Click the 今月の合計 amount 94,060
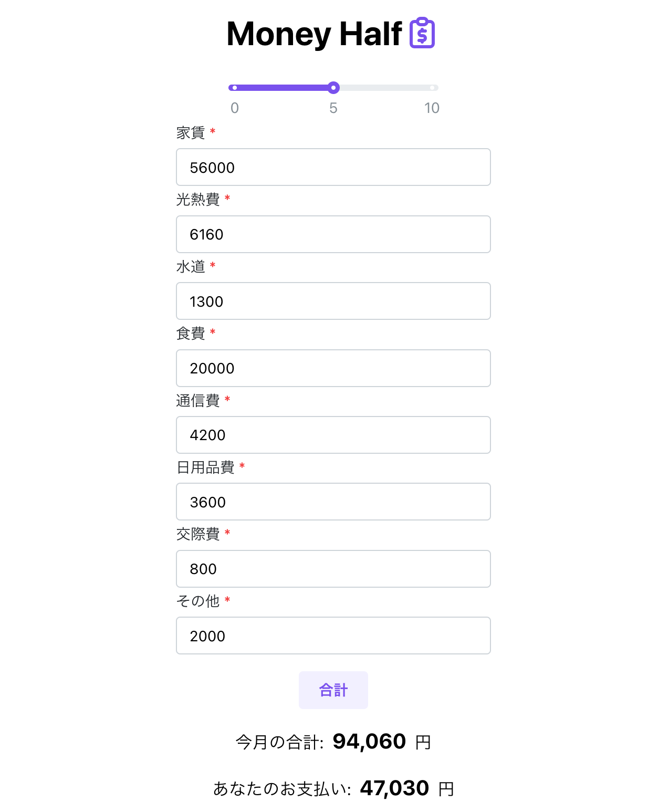This screenshot has height=812, width=648. tap(369, 742)
